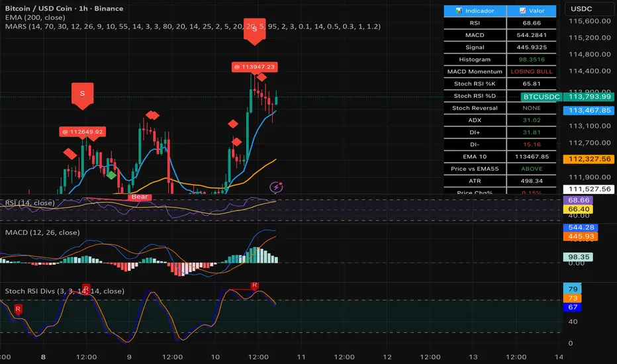Click the 114,400.00 price axis label
The width and height of the screenshot is (617, 364).
click(589, 71)
